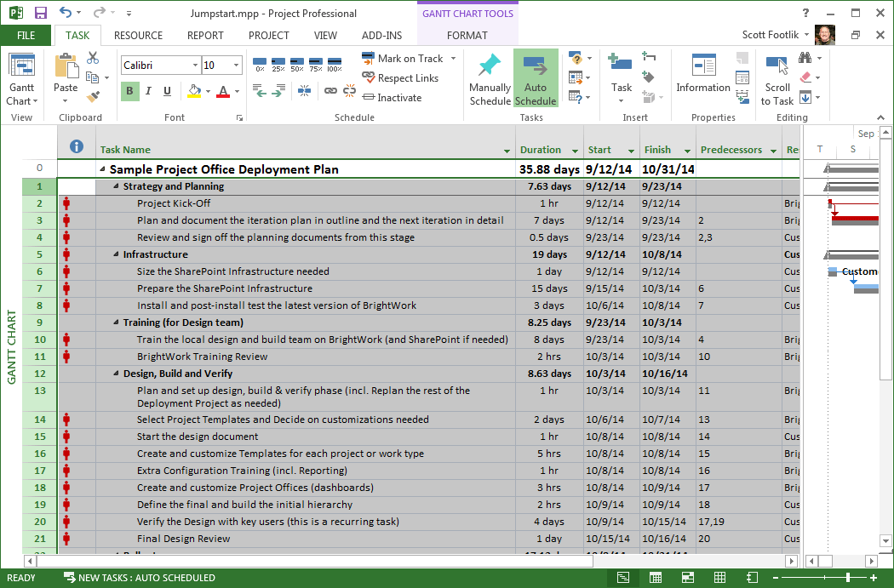Click the Manually Schedule pushpin icon
Viewport: 894px width, 588px height.
coord(490,67)
